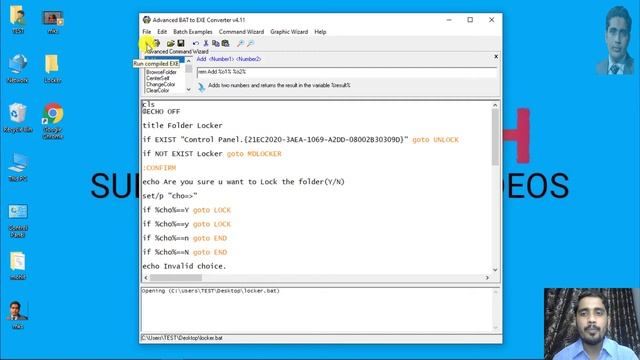The height and width of the screenshot is (360, 640).
Task: Close the Advanced Command Wizard panel
Action: tap(496, 56)
